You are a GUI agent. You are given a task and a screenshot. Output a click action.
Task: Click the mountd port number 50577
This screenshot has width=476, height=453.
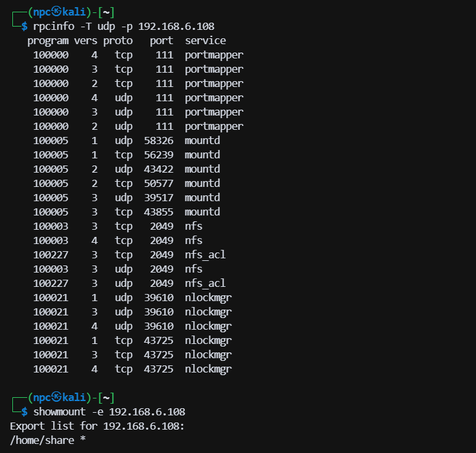(159, 183)
